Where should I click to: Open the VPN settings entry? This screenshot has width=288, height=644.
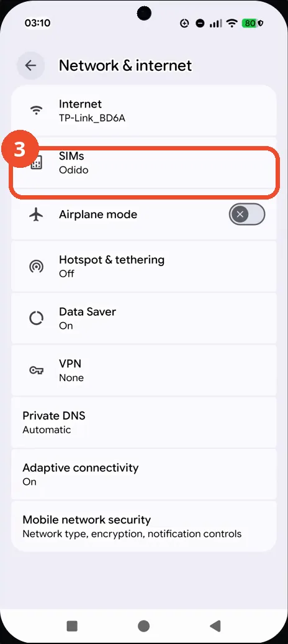pos(143,370)
